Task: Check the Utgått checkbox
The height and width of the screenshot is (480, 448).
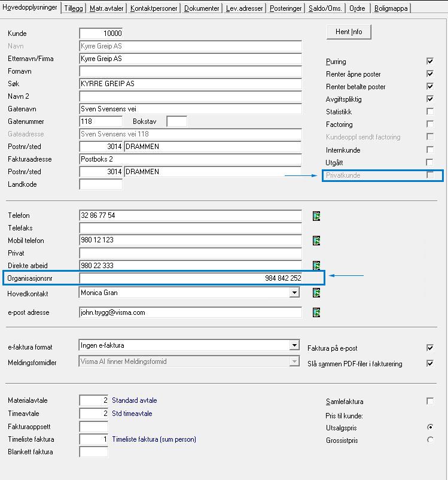Action: coord(429,162)
